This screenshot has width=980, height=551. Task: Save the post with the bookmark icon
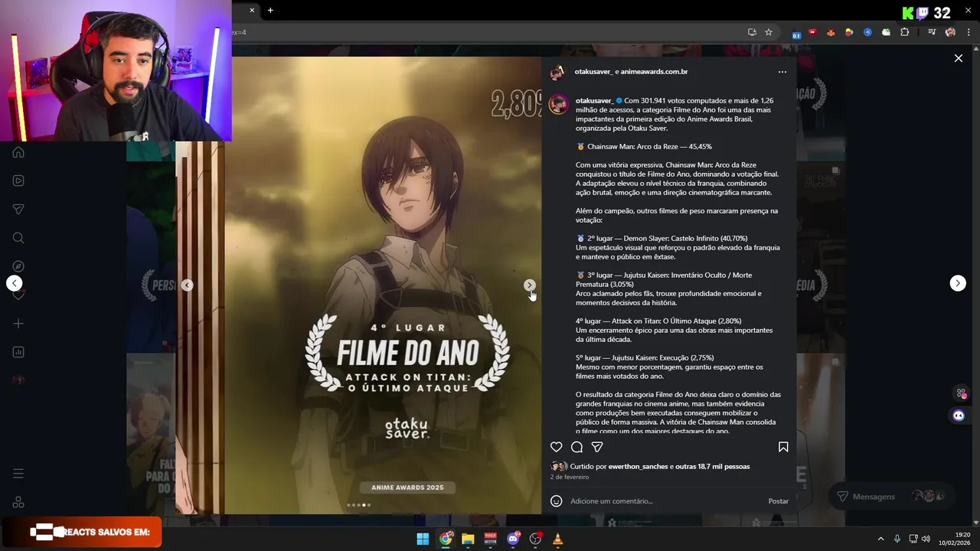click(783, 447)
